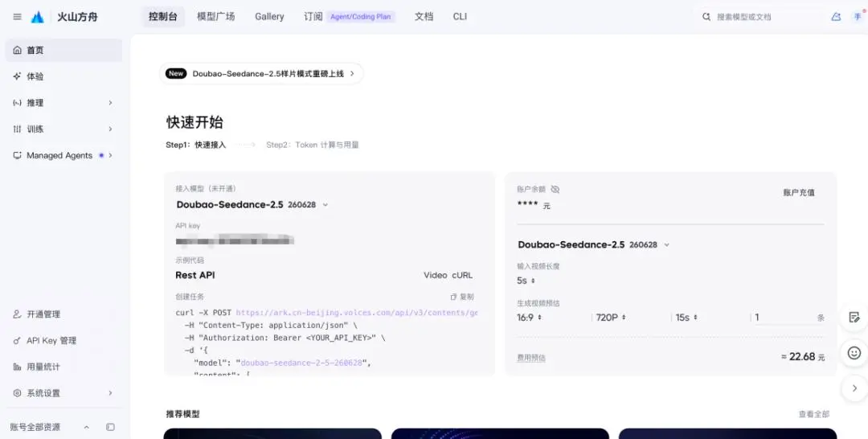Open third recommended model card
The height and width of the screenshot is (439, 868).
tap(727, 433)
